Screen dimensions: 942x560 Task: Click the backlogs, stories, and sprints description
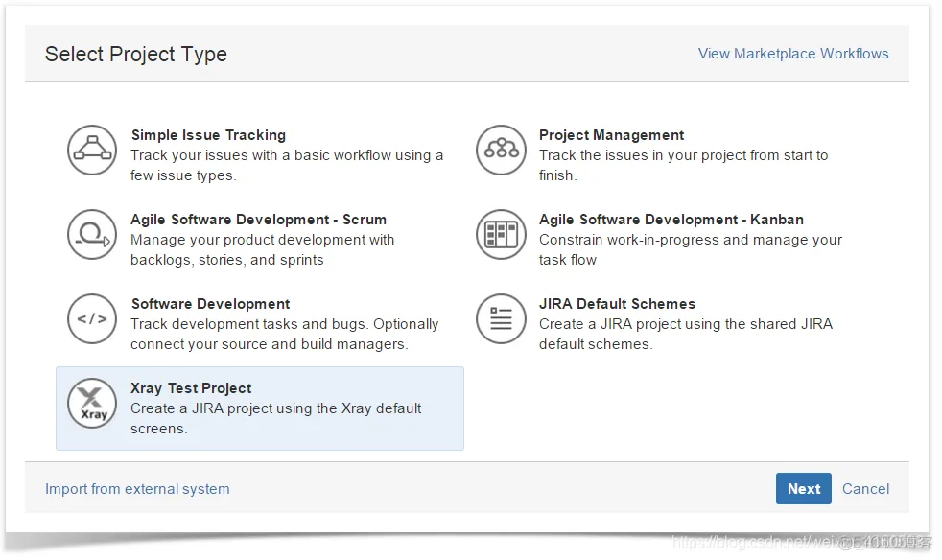click(x=263, y=249)
